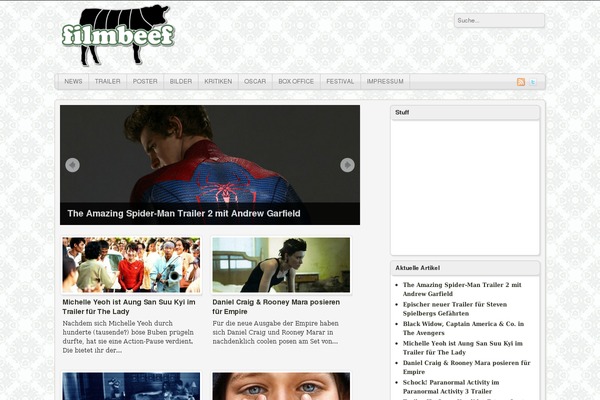This screenshot has width=600, height=400.
Task: Open the Michelle Yeoh The Lady article thumbnail
Action: coord(131,265)
